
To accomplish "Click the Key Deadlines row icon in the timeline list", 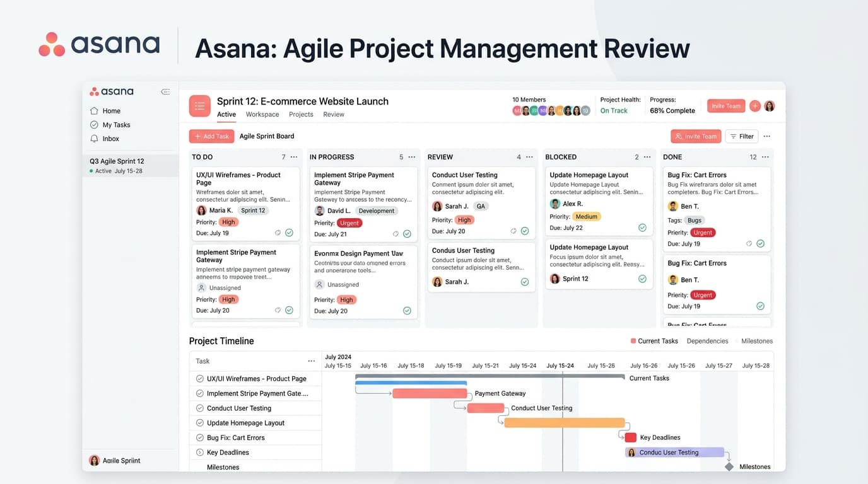I will 200,452.
